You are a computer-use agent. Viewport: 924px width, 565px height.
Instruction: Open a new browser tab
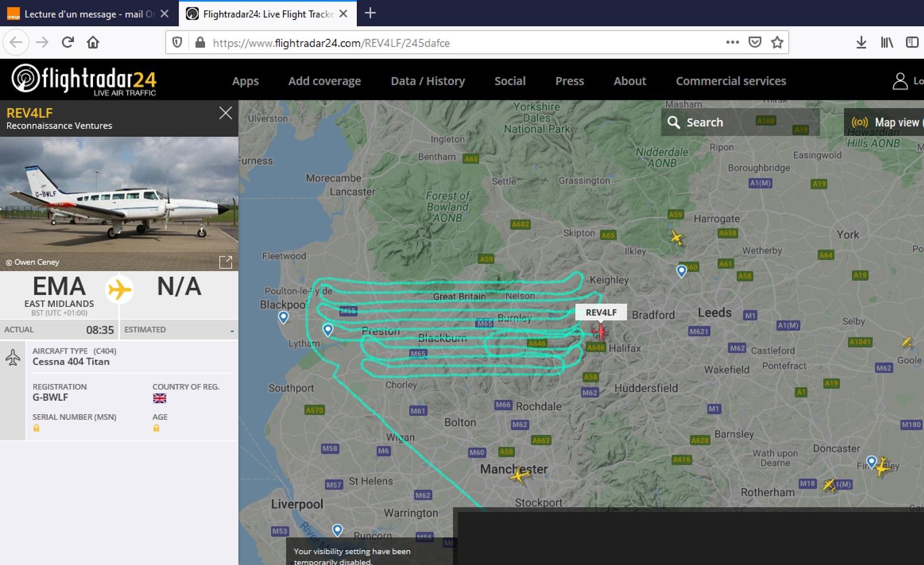pos(371,13)
